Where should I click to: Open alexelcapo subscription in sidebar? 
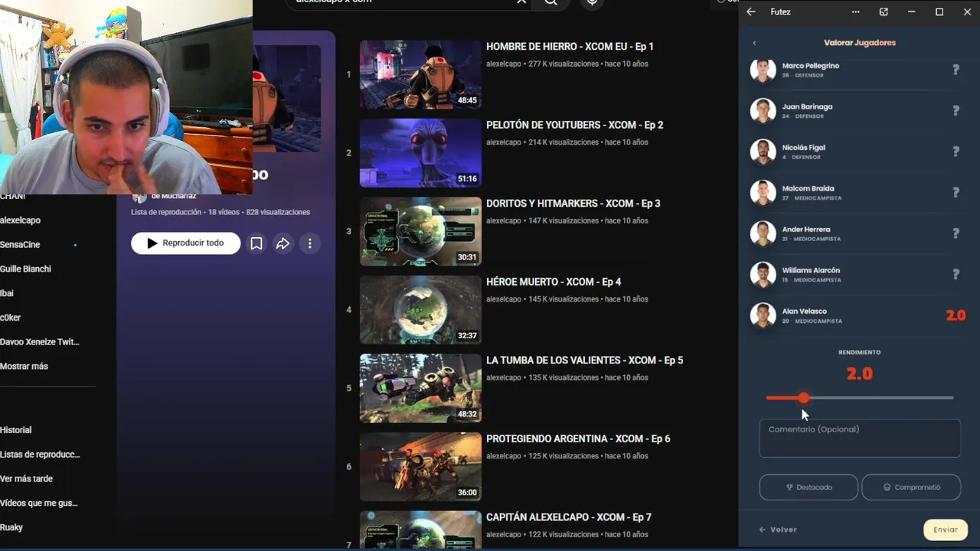(x=21, y=220)
